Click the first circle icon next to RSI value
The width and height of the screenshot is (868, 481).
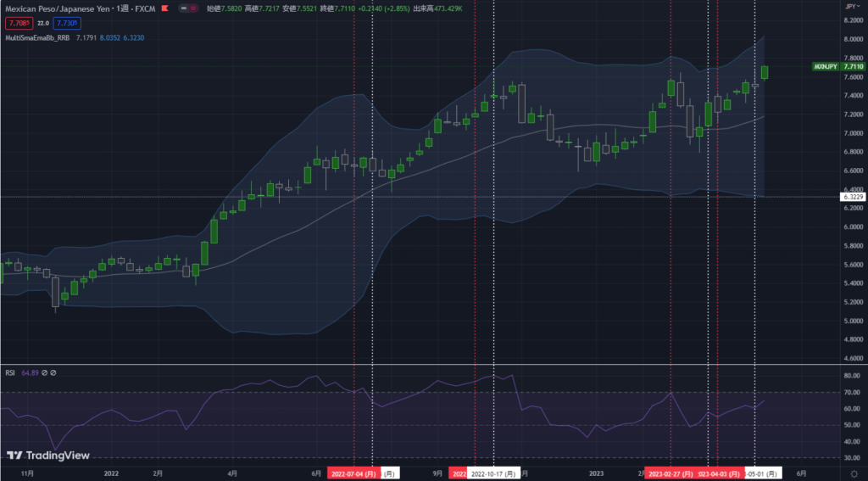44,372
